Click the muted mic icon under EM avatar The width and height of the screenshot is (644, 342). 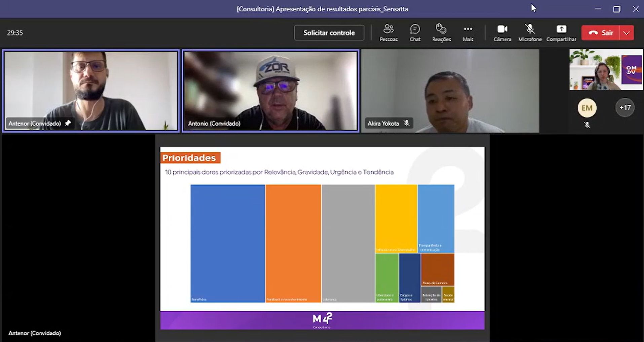click(587, 125)
